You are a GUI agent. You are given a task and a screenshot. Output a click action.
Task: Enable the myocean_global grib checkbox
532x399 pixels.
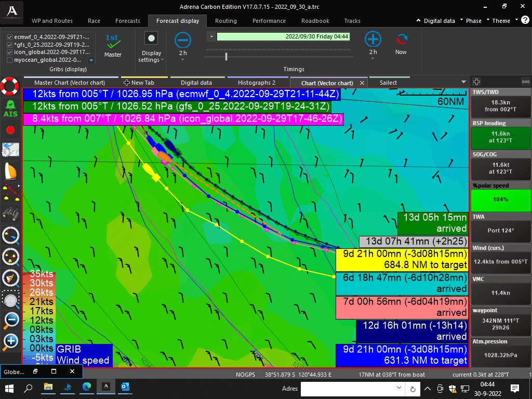coord(10,60)
